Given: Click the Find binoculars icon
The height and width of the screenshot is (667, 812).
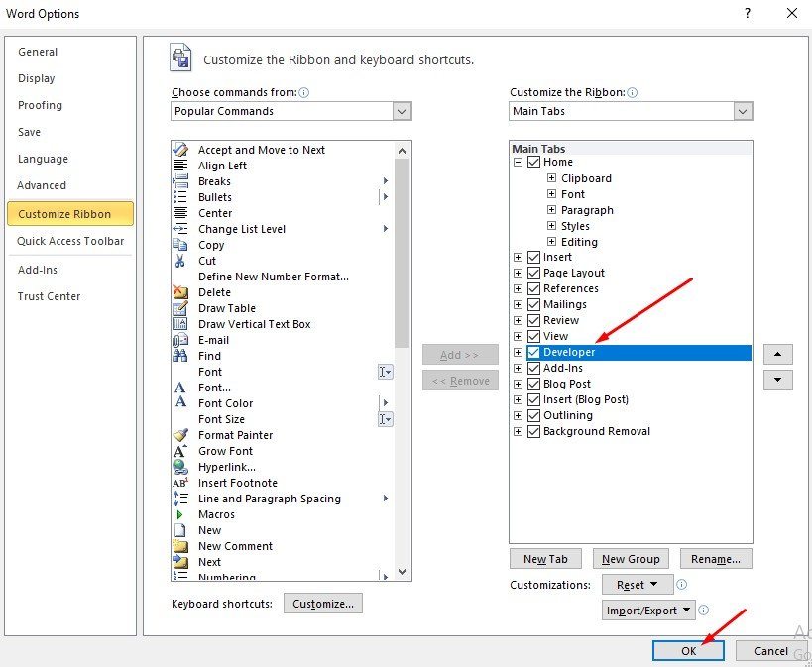Looking at the screenshot, I should point(180,356).
